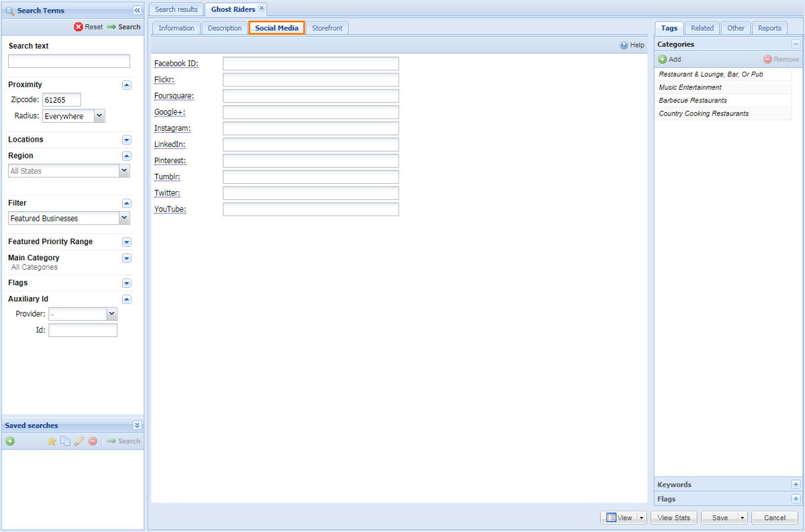This screenshot has height=532, width=805.
Task: Expand the Keywords panel
Action: click(796, 484)
